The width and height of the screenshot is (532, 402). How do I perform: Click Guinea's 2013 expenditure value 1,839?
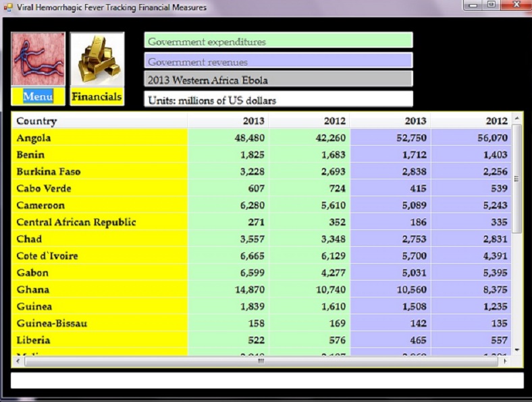coord(228,306)
